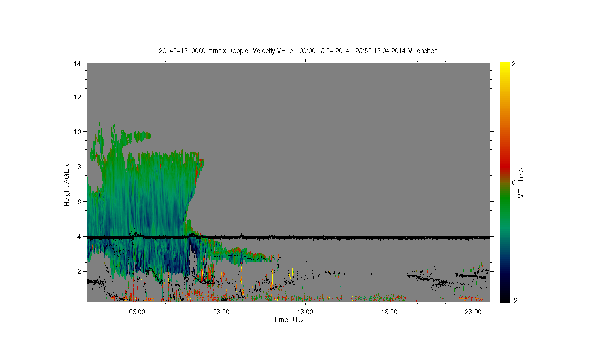
Task: Click the 2 km height tick label
Action: (x=79, y=271)
